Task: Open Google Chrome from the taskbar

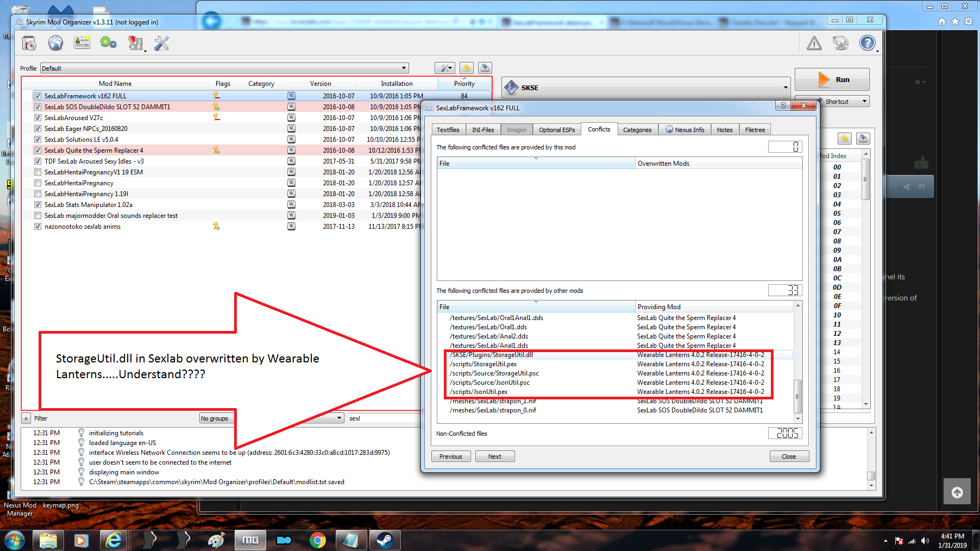Action: [318, 540]
